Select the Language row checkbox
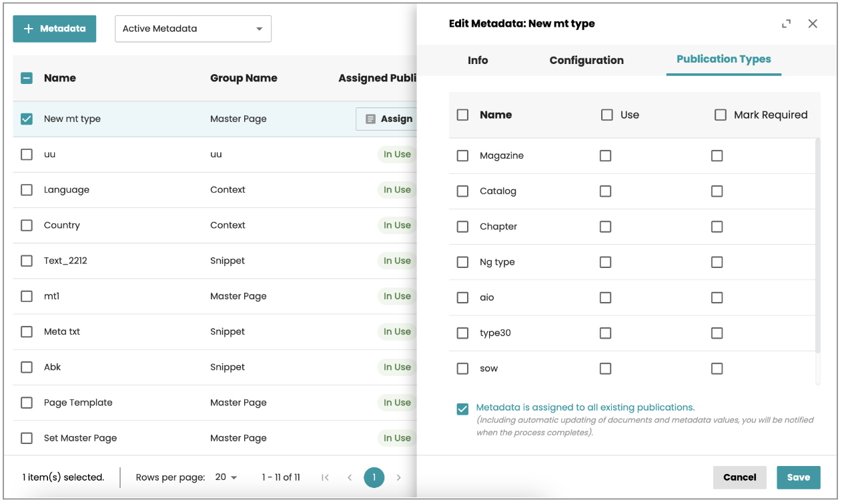This screenshot has width=842, height=504. (x=27, y=190)
